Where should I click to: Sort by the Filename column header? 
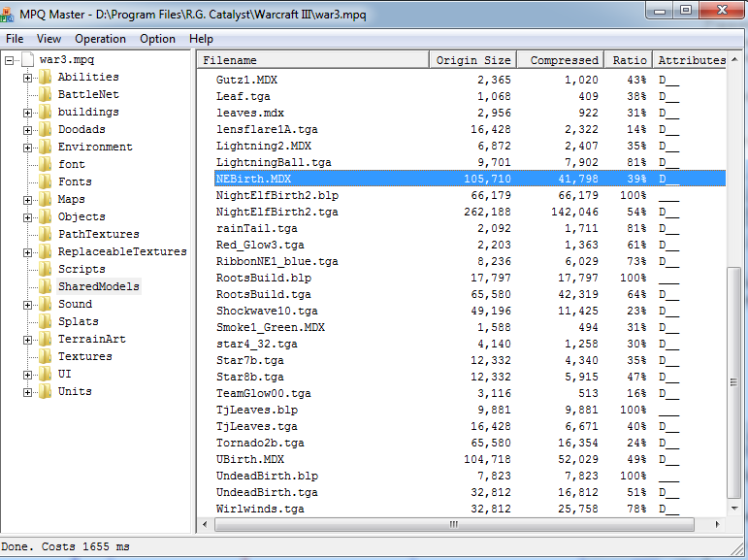[313, 60]
